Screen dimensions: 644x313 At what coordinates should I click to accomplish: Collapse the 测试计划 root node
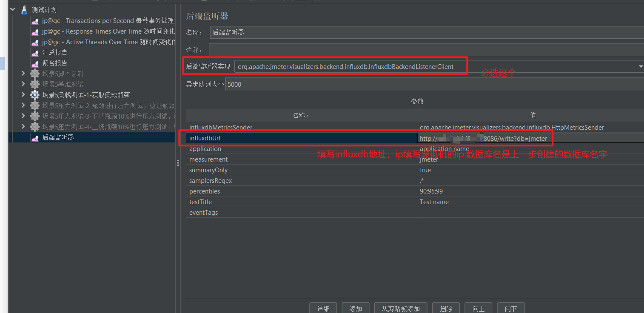[x=13, y=10]
